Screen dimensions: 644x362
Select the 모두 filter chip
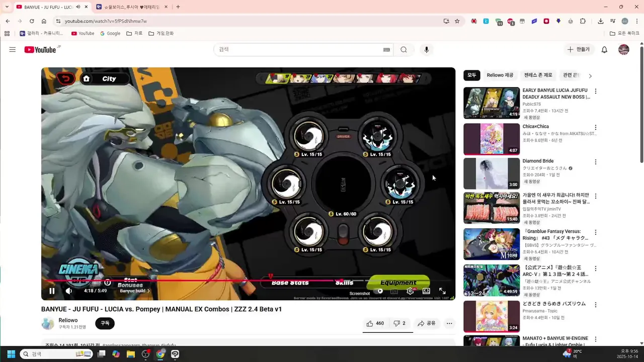[471, 75]
